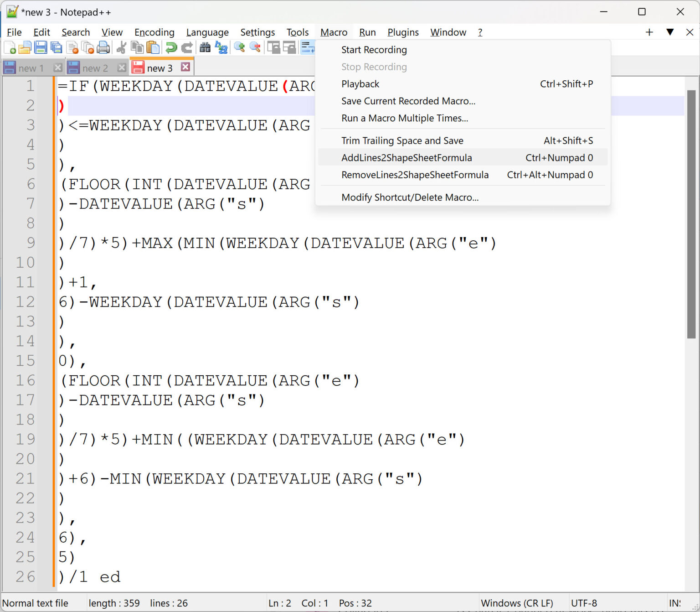Select Trim Trailing Space and Save

[402, 140]
